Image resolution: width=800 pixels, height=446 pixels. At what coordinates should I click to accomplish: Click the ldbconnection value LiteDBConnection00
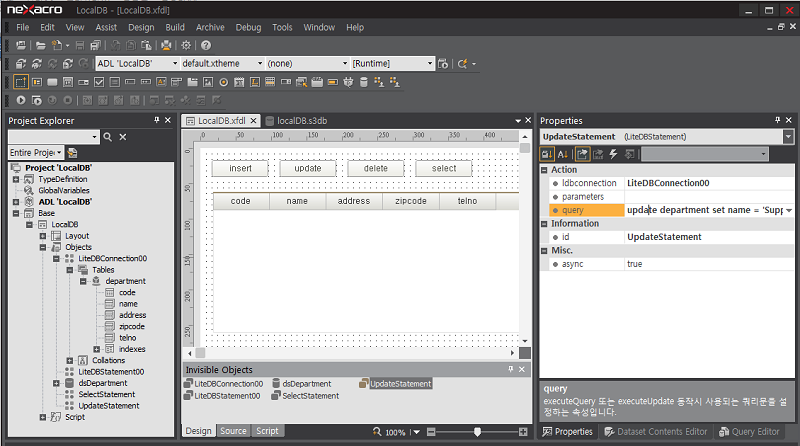(668, 183)
